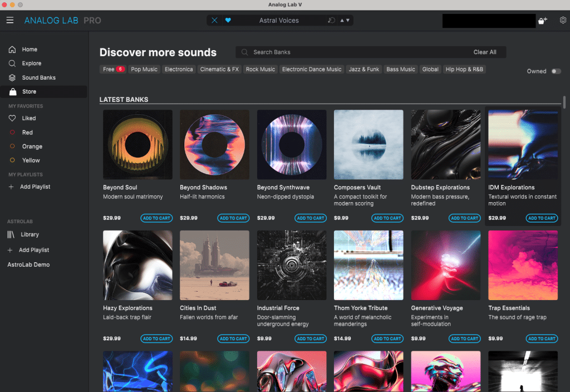Click the preset up/down arrows
Viewport: 570px width, 392px height.
345,21
